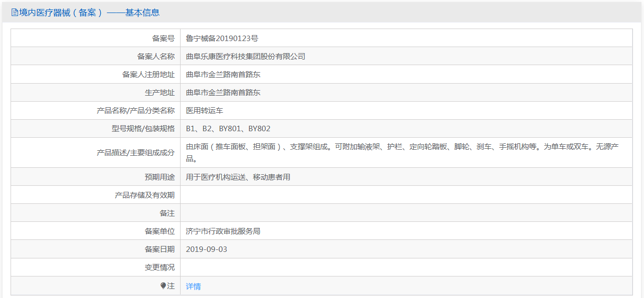
Task: Click the 备注 label
Action: point(167,213)
